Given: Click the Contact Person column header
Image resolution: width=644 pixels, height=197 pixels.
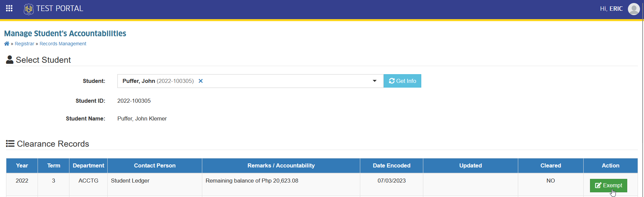Looking at the screenshot, I should click(x=155, y=165).
